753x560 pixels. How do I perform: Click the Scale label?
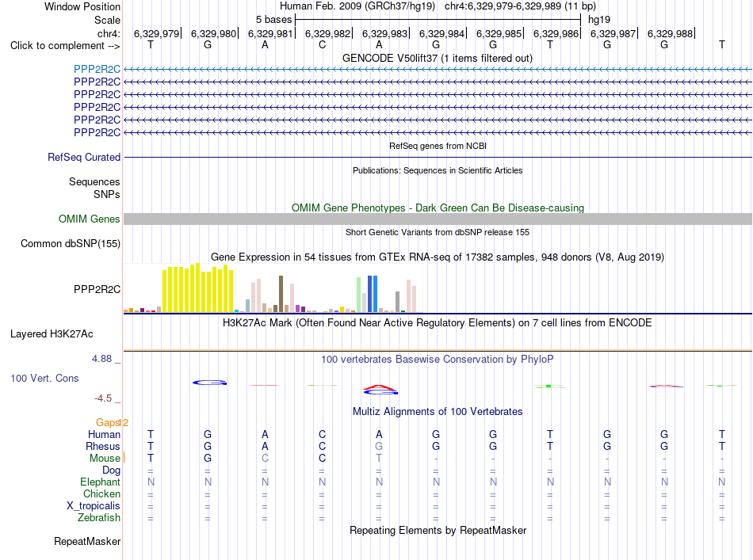click(107, 20)
